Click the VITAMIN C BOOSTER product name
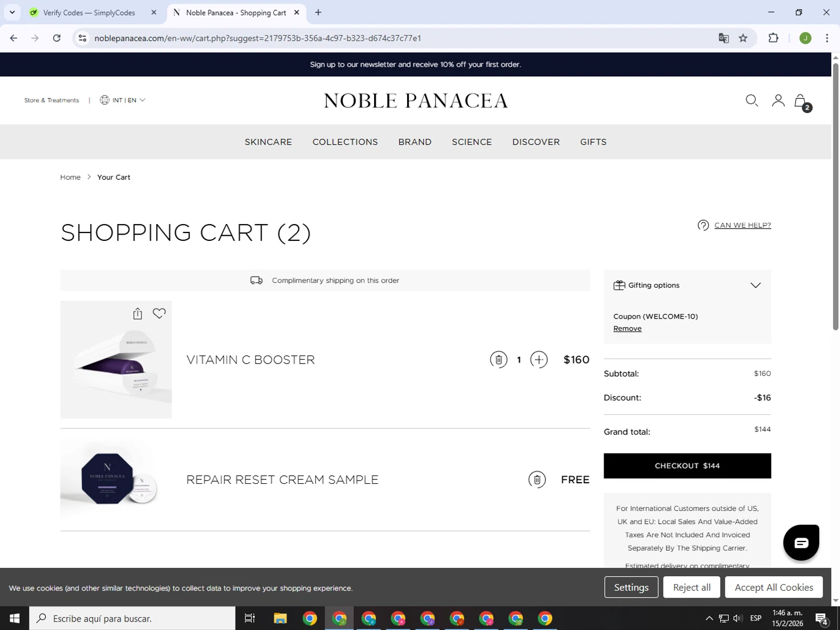 (x=250, y=360)
